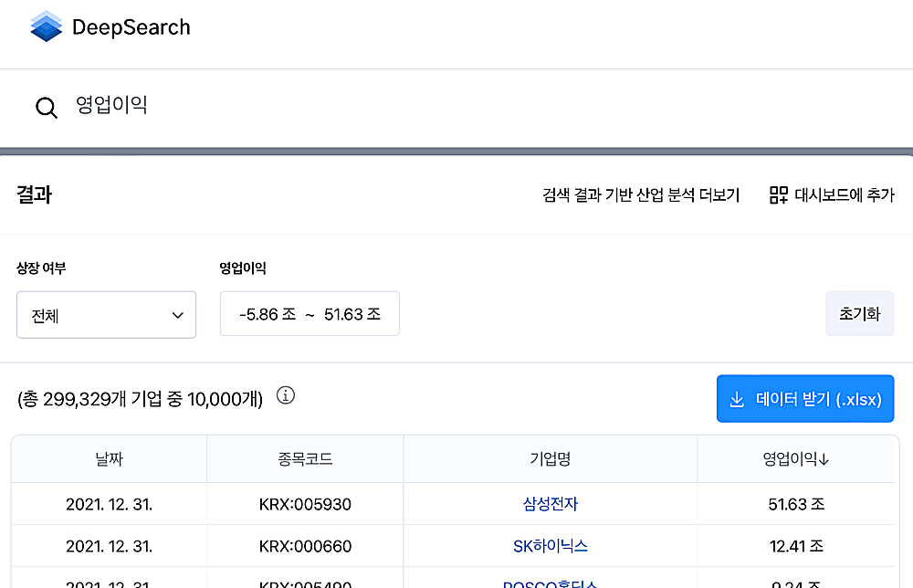The width and height of the screenshot is (913, 588).
Task: Open 검색 결과 기반 산업 분석 더보기
Action: [641, 195]
